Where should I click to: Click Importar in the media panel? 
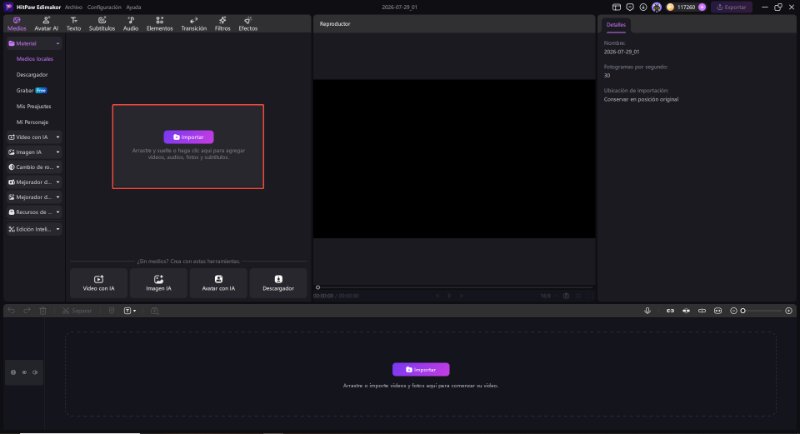tap(188, 137)
